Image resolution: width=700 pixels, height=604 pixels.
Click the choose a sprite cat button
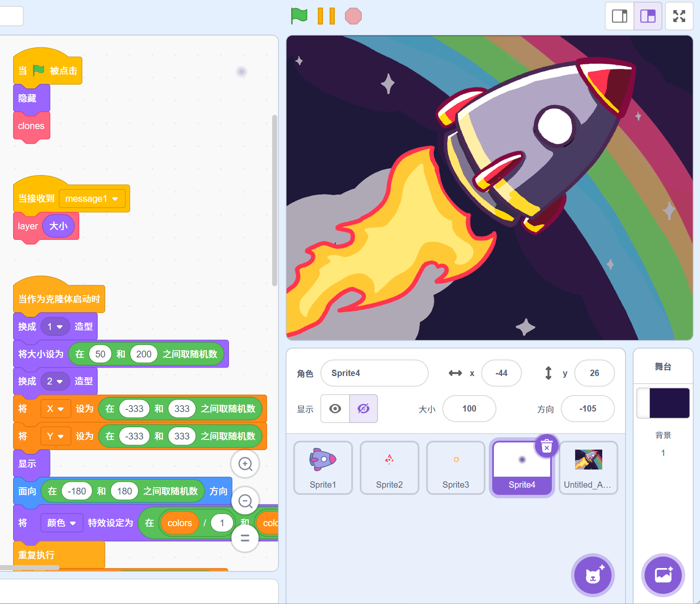593,575
